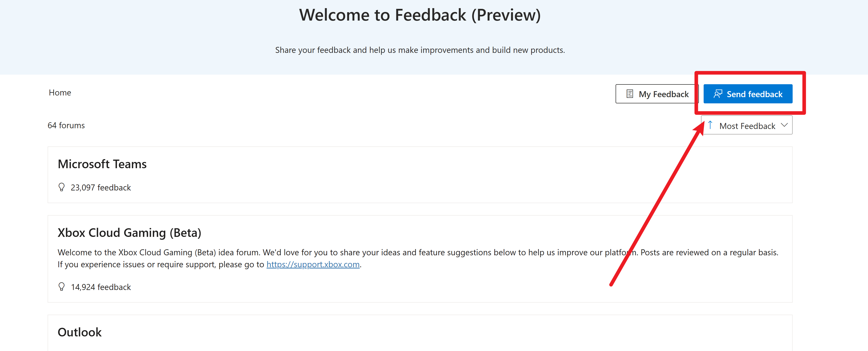
Task: Click the 14,924 feedback count
Action: tap(101, 287)
